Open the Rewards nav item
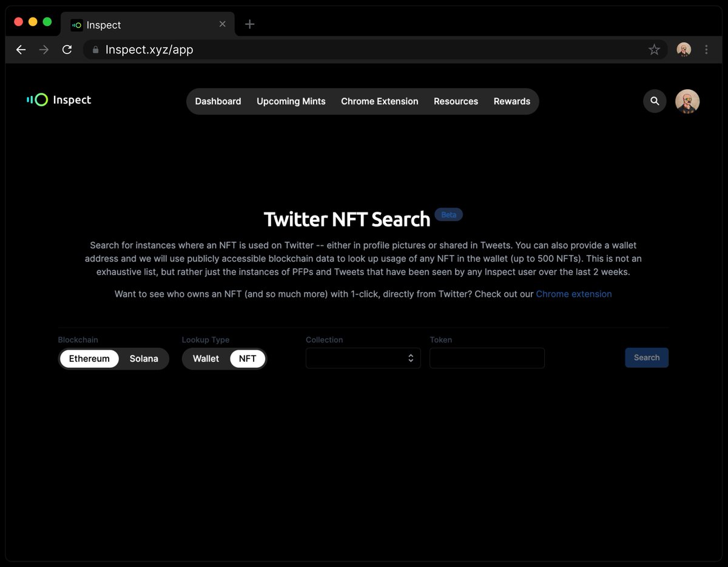The width and height of the screenshot is (728, 567). 512,101
